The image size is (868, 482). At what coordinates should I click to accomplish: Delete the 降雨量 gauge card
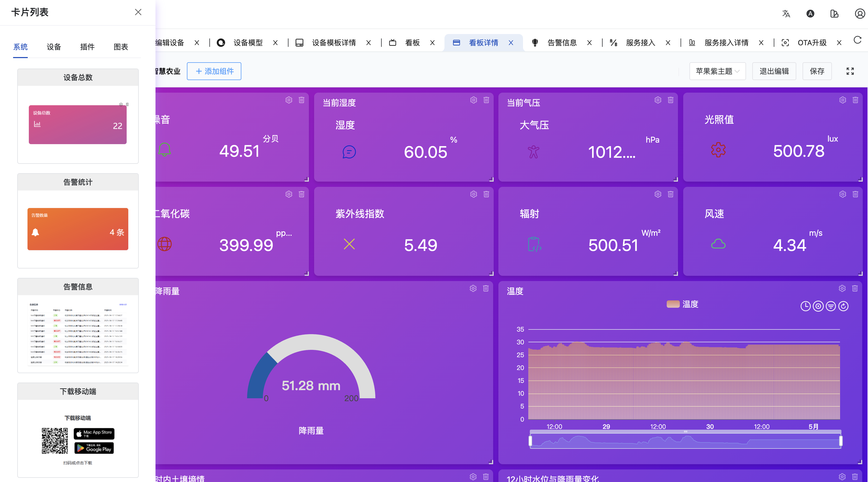click(x=486, y=288)
